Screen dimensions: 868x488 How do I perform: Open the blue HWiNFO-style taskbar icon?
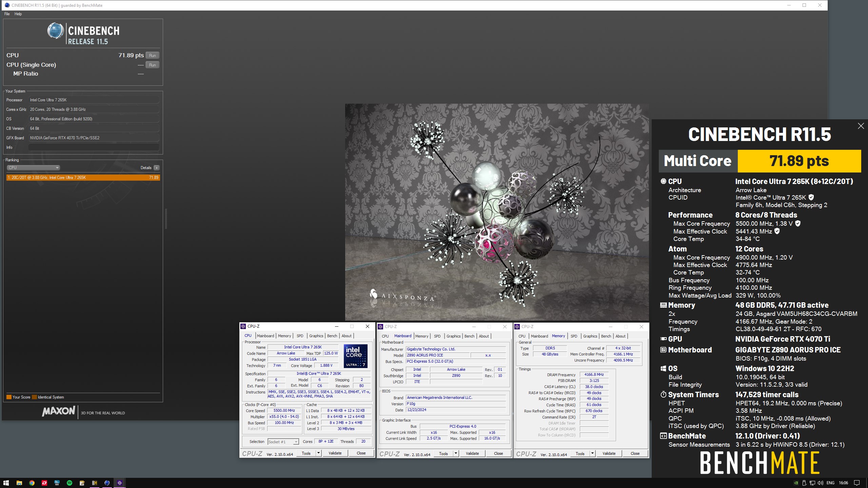[57, 483]
